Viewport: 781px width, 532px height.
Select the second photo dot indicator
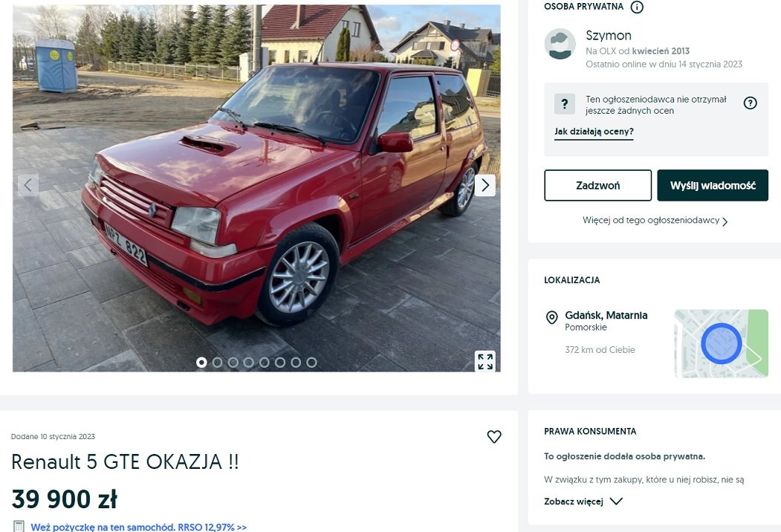point(217,363)
